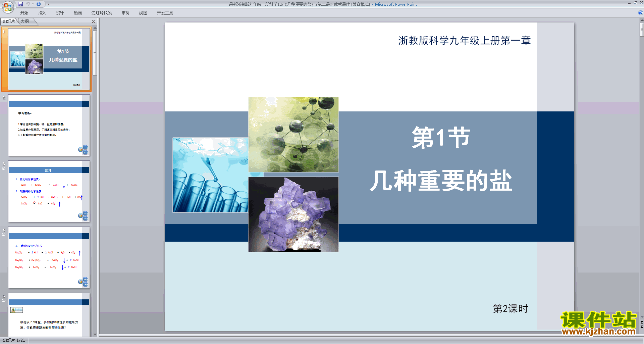
Task: Select slide 5 thumbnail in pane
Action: 49,314
